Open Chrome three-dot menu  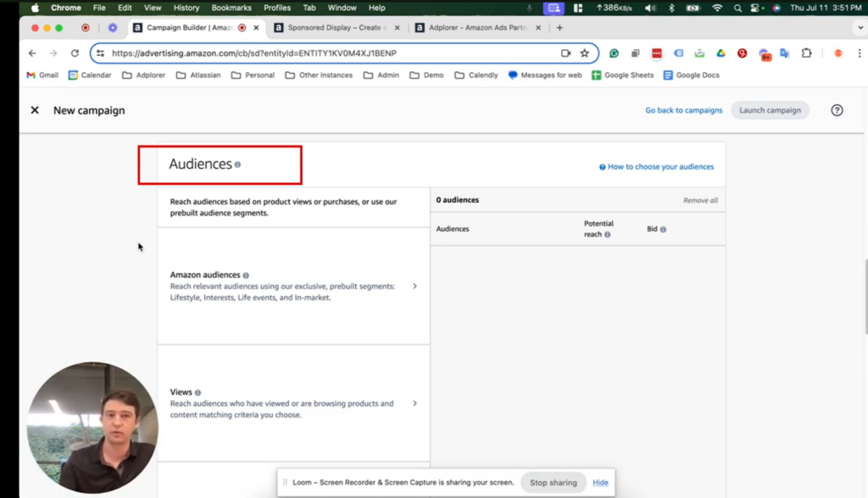[x=860, y=53]
